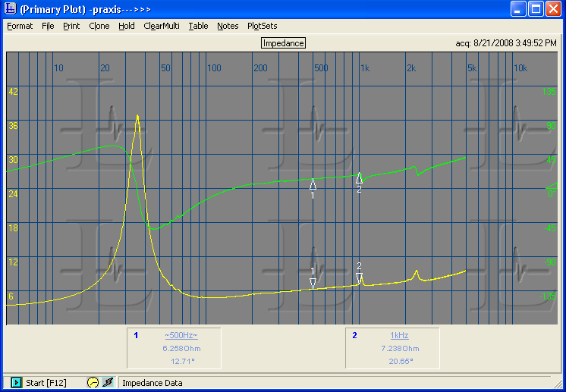Select cursor 2 arrow on yellow impedance curve
566x392 pixels.
tap(360, 278)
